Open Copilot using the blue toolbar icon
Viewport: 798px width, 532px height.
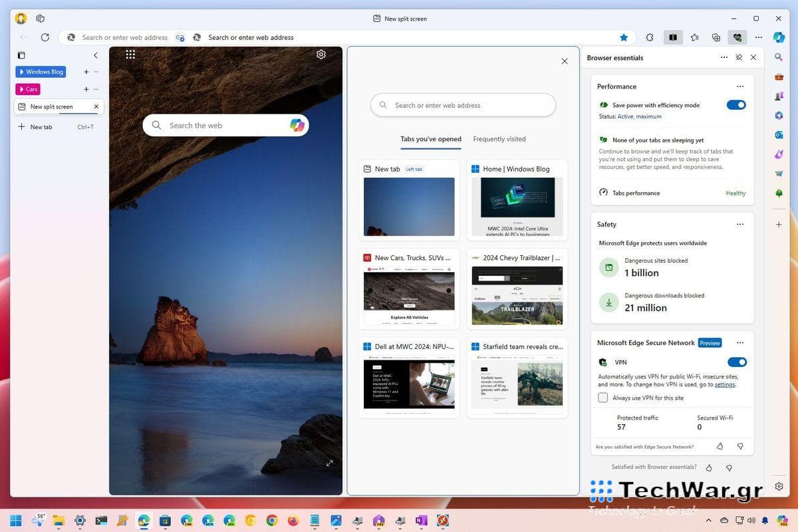(778, 38)
